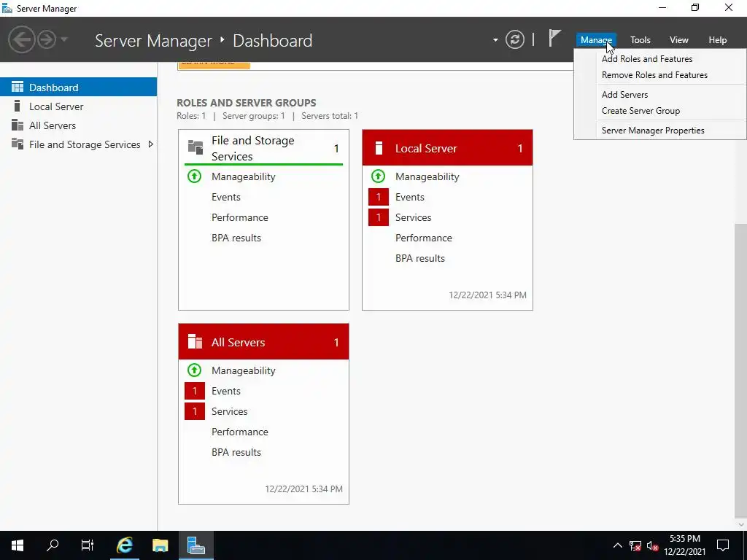Open BPA results in File and Storage tile
Viewport: 747px width, 560px height.
[236, 238]
